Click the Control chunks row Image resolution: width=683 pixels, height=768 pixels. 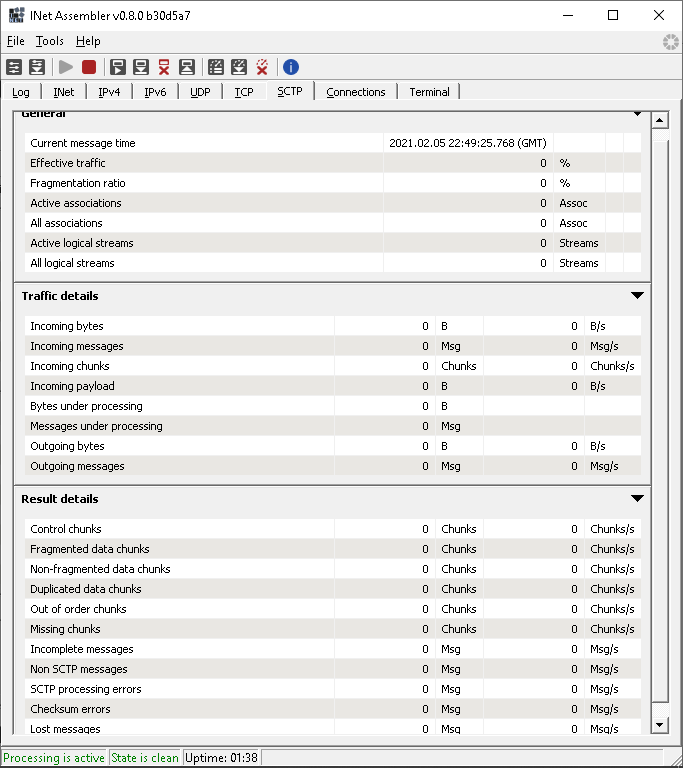pyautogui.click(x=333, y=529)
